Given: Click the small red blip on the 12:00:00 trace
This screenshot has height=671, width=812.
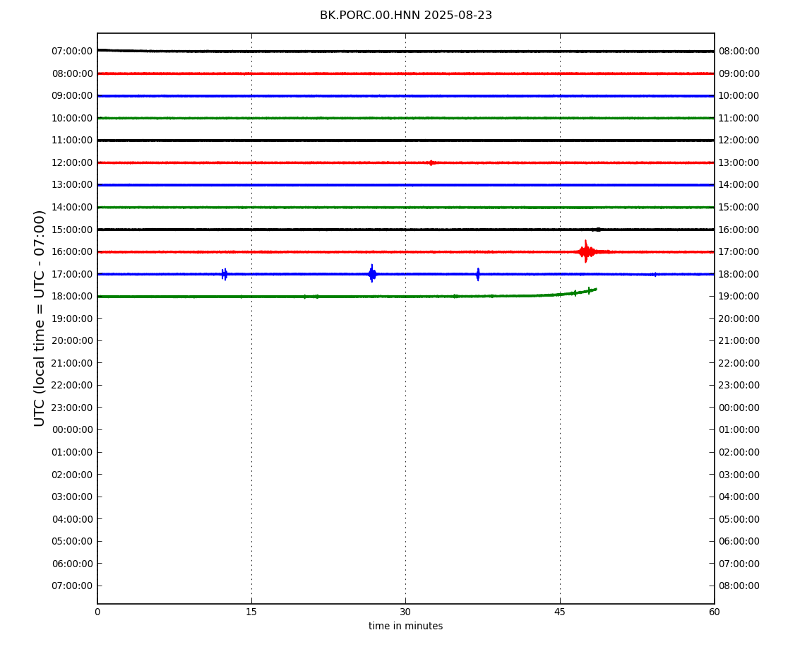Looking at the screenshot, I should tap(431, 162).
